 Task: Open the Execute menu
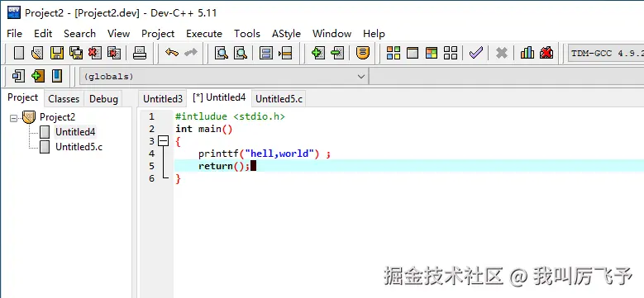pos(204,34)
